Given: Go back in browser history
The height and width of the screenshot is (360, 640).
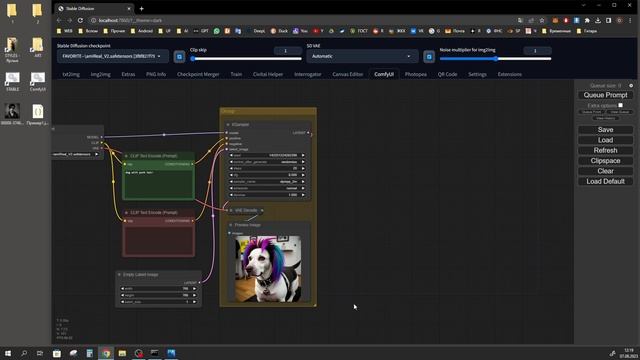Looking at the screenshot, I should [59, 20].
